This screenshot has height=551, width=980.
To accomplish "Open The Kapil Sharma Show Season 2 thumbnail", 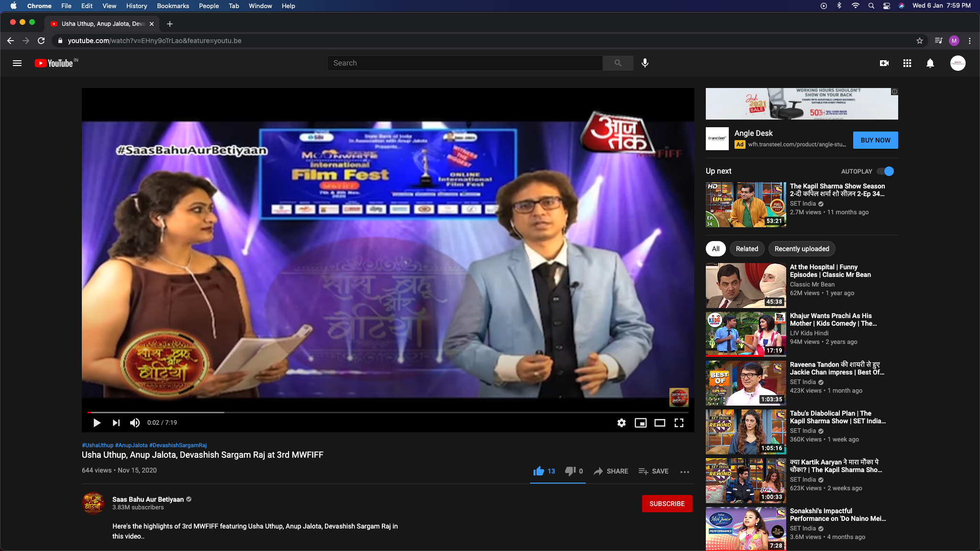I will click(746, 204).
